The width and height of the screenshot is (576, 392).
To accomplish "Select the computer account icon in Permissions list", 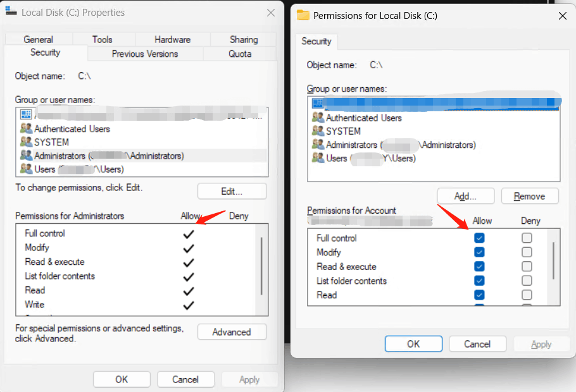I will (x=317, y=103).
